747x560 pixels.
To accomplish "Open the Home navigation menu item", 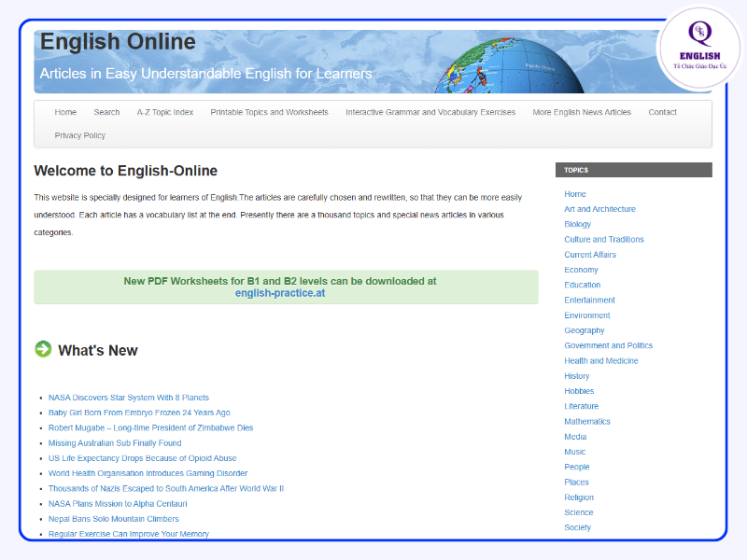I will point(65,112).
